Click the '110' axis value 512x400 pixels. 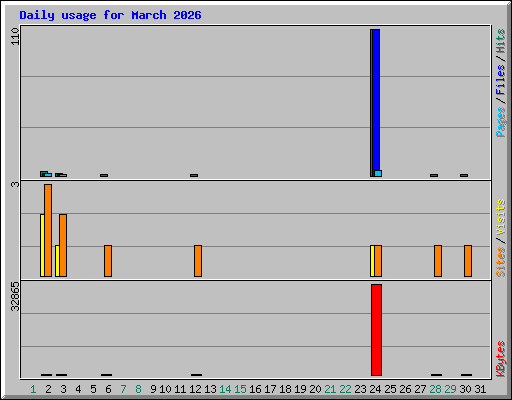[15, 36]
